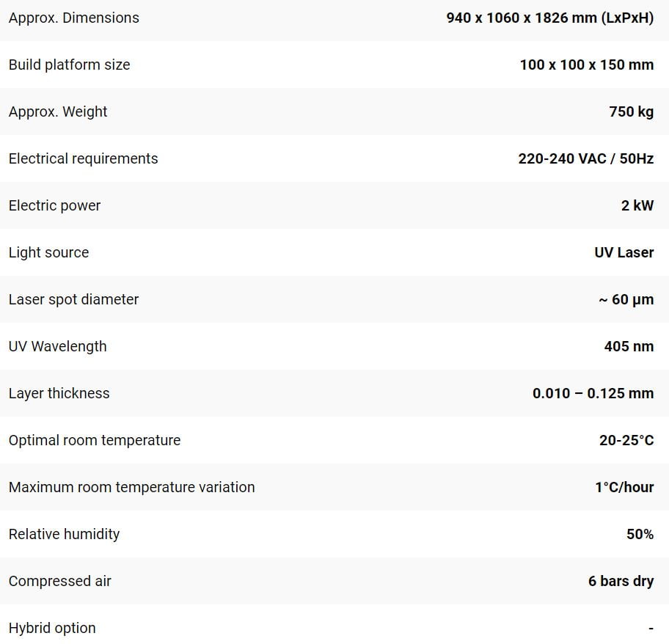The image size is (669, 644).
Task: Select the 20-25°C temperature value
Action: (626, 440)
